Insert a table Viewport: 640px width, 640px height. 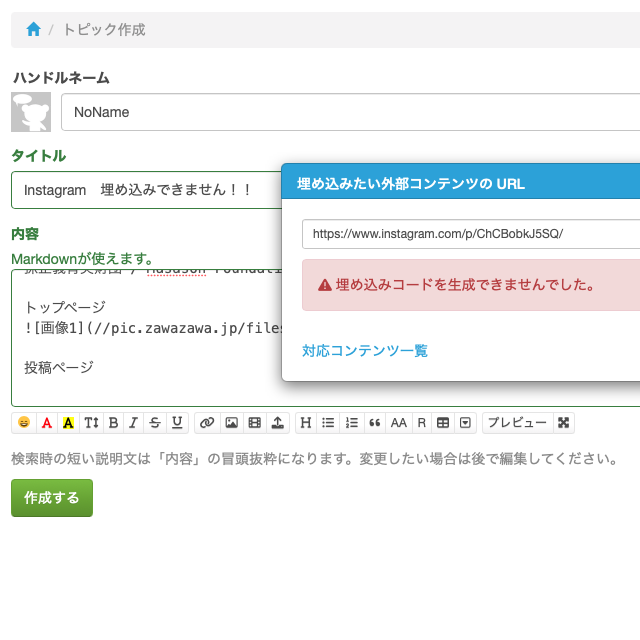pos(443,422)
